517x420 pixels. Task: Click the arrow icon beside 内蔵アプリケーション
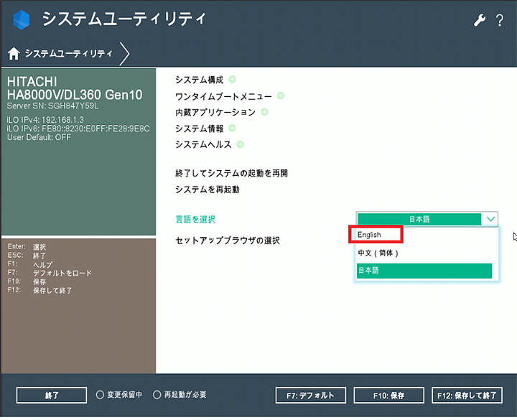(x=264, y=112)
